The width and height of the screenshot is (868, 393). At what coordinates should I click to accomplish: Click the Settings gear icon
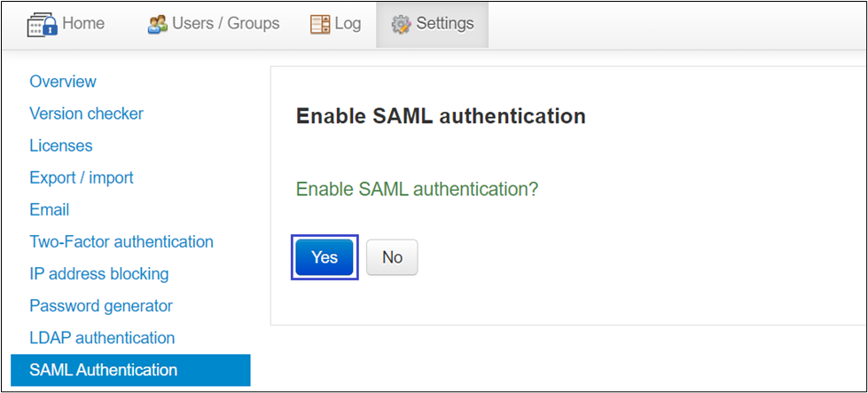tap(401, 24)
